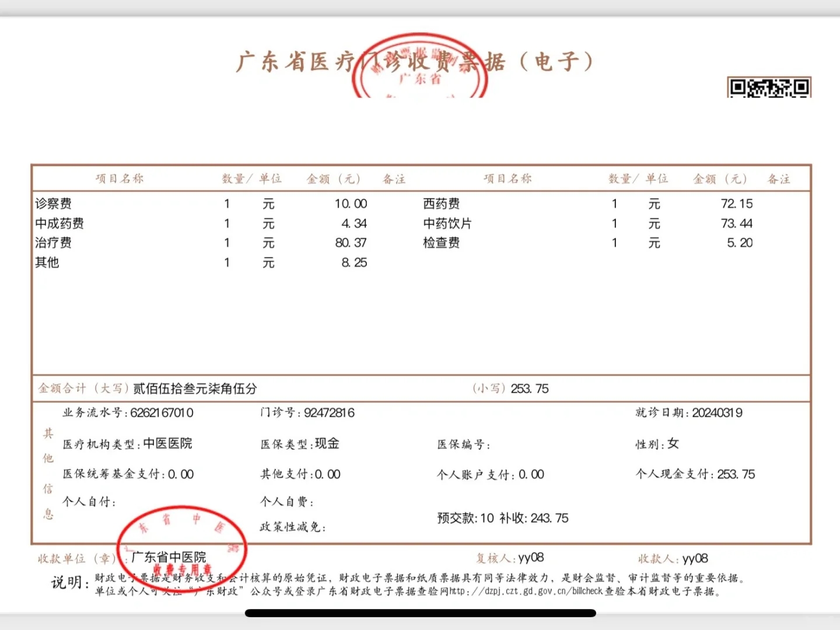Click the red Guangdong seal over title

[420, 66]
